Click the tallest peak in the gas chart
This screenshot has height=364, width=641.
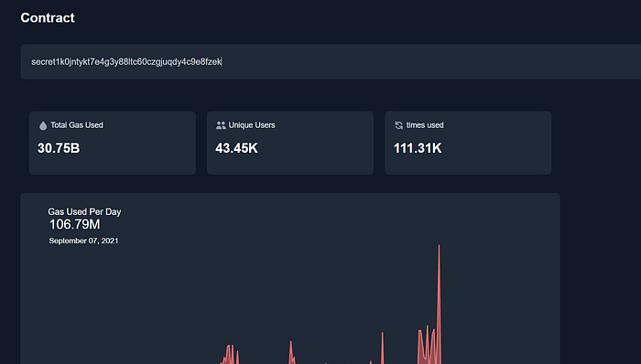[x=439, y=246]
